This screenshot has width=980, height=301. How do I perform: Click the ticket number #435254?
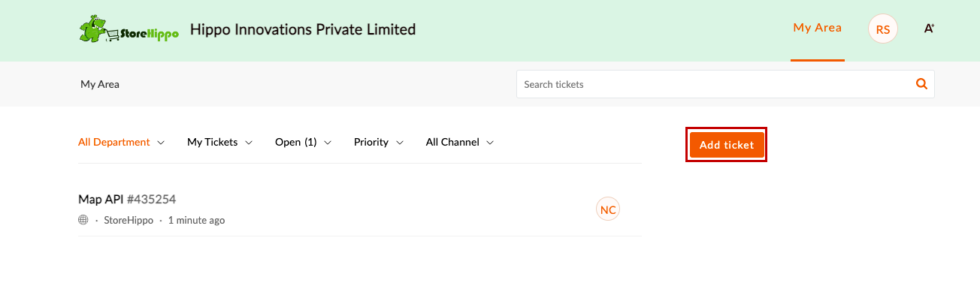pos(151,199)
